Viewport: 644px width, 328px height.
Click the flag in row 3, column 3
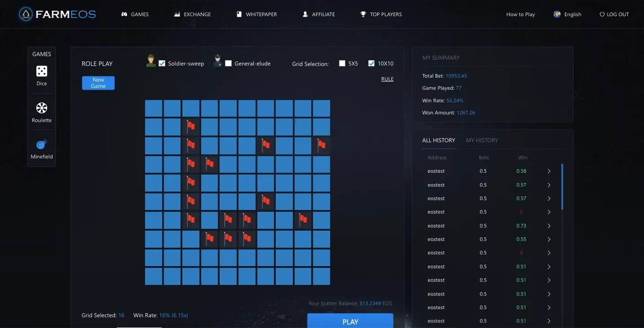191,146
